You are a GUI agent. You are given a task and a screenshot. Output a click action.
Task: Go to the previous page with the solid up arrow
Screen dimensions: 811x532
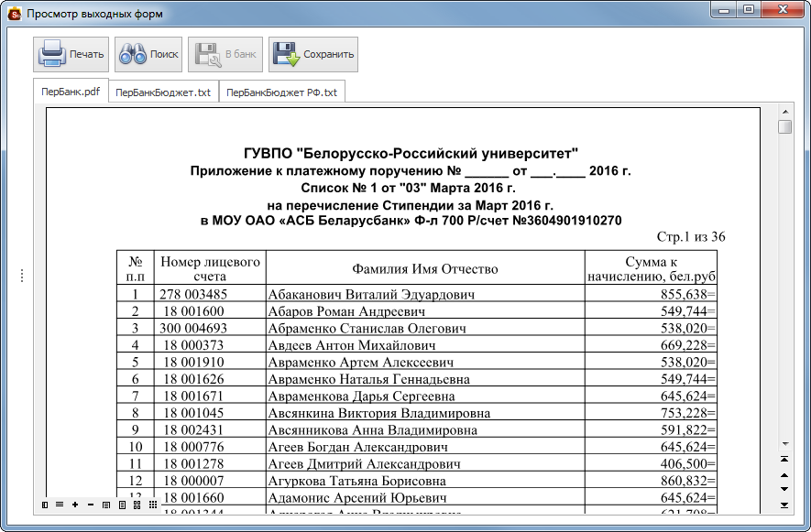pos(784,475)
